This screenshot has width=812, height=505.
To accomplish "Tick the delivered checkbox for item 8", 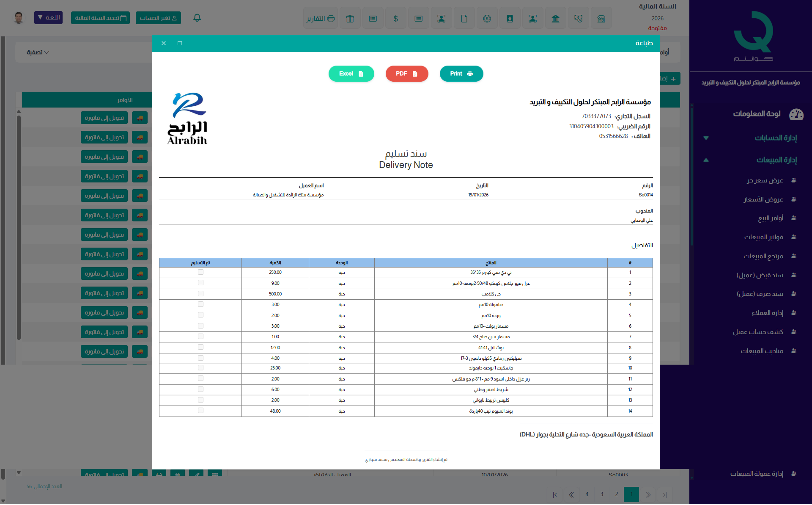I will click(200, 347).
